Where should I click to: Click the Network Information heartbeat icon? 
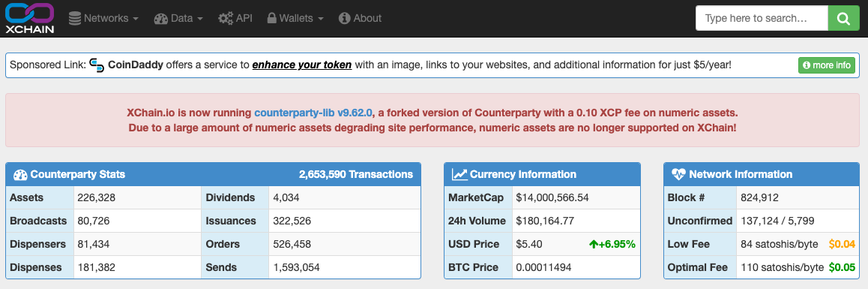(x=678, y=175)
